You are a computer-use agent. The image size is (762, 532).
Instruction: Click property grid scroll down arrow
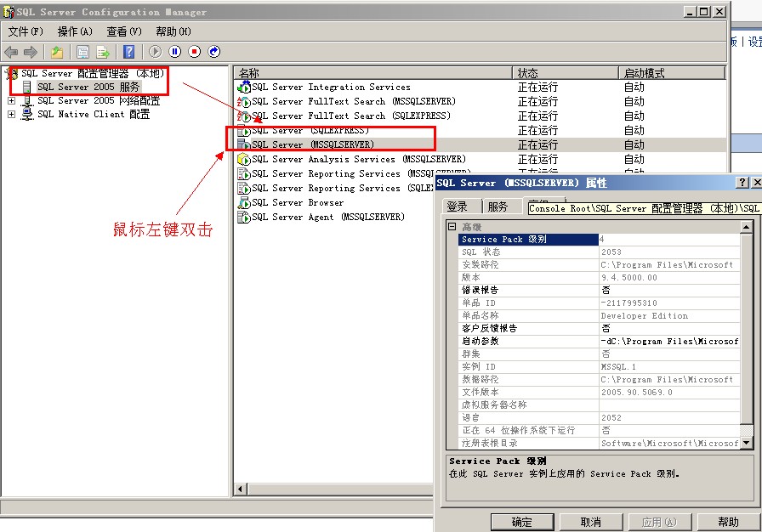tap(746, 443)
